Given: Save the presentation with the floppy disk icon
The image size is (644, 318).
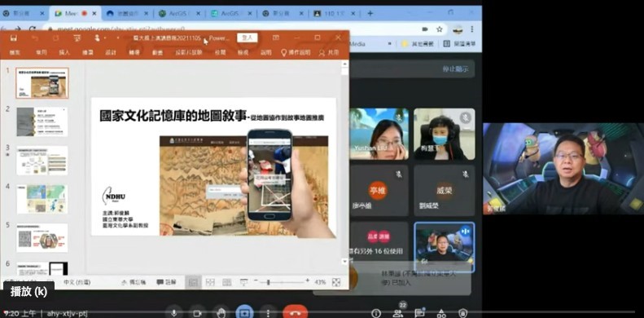Looking at the screenshot, I should (x=14, y=38).
